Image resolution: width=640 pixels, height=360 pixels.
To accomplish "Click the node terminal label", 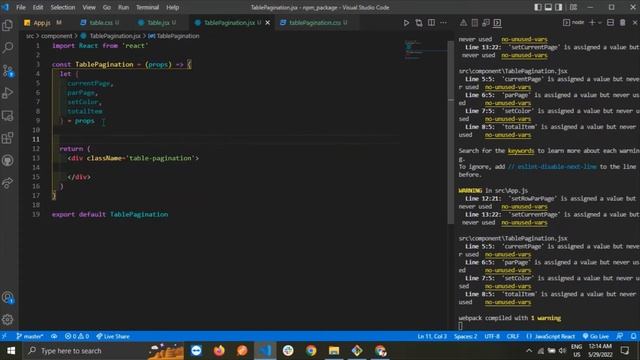I will tap(574, 23).
